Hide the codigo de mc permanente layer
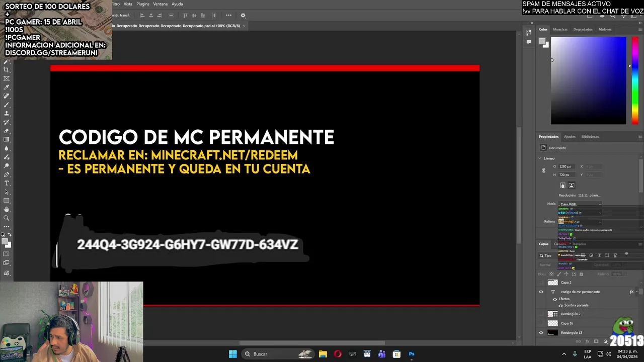644x362 pixels. [541, 292]
